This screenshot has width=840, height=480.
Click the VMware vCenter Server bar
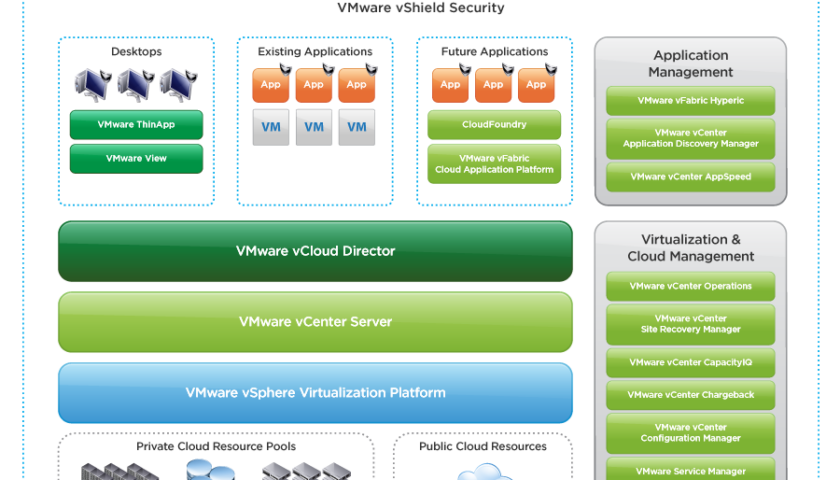coord(315,322)
